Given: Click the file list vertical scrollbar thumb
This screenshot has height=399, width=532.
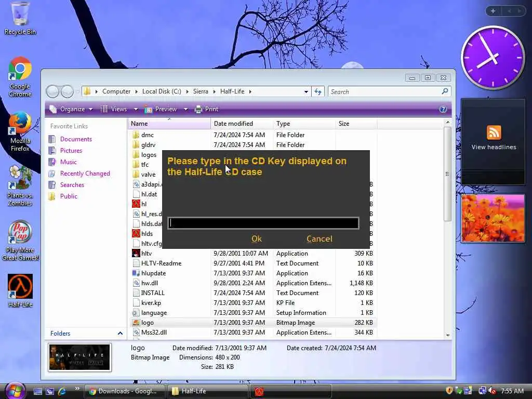Looking at the screenshot, I should point(447,174).
